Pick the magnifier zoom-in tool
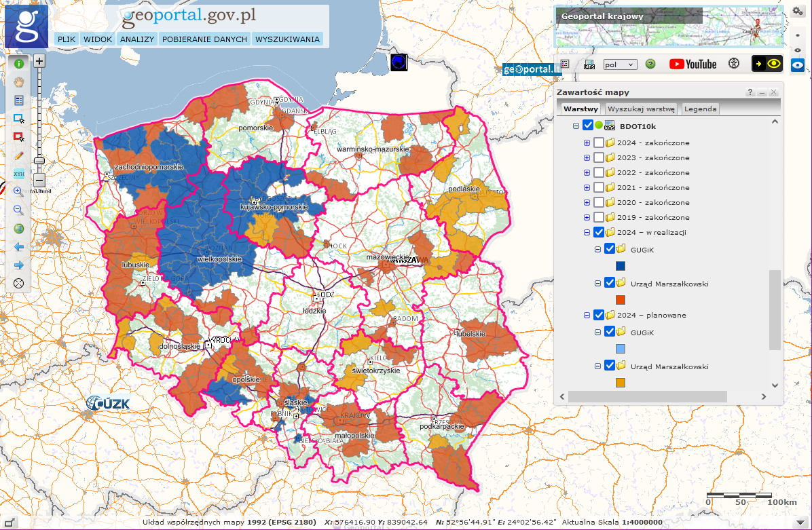The height and width of the screenshot is (530, 812). (19, 192)
